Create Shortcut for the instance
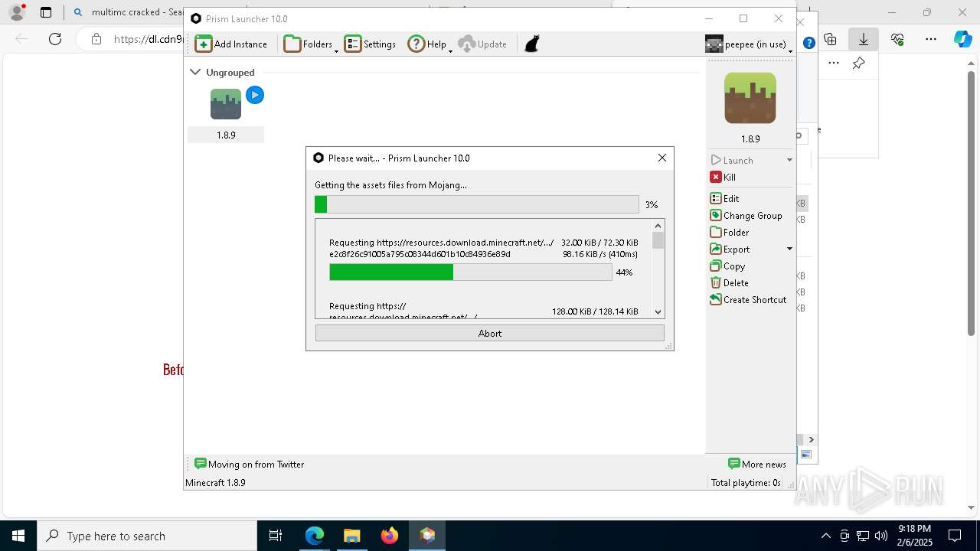This screenshot has height=551, width=980. (x=748, y=299)
